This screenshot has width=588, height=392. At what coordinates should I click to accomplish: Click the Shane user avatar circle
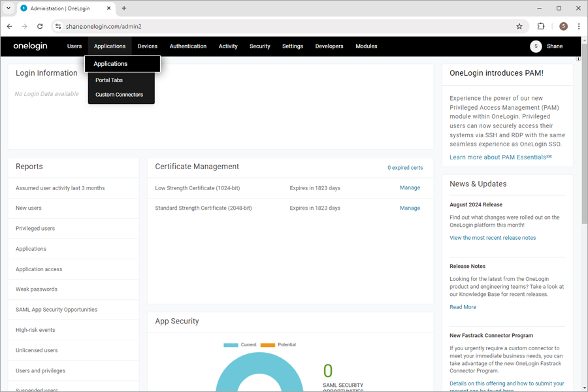click(536, 46)
